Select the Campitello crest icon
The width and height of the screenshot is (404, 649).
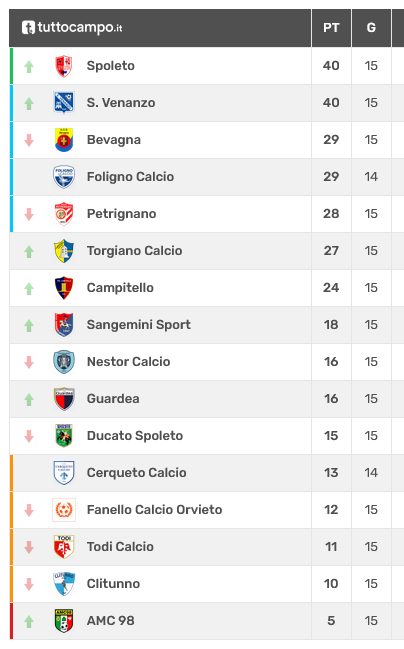pyautogui.click(x=64, y=288)
